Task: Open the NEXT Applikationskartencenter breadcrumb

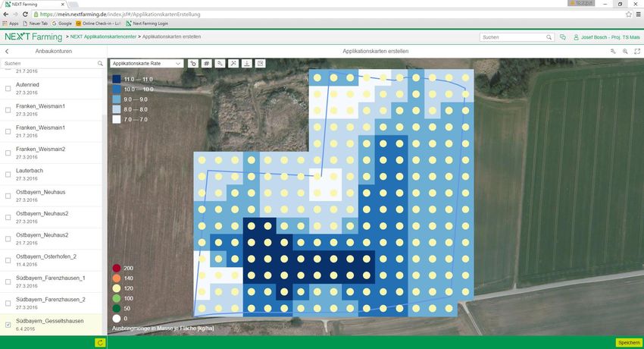Action: (102, 36)
